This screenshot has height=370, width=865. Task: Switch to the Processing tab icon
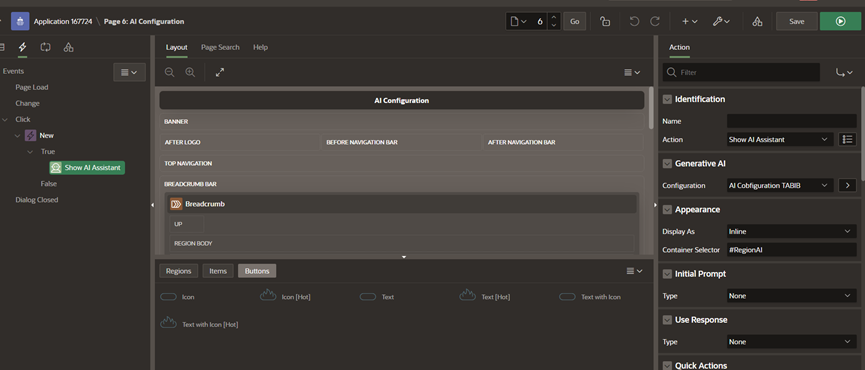[x=45, y=47]
